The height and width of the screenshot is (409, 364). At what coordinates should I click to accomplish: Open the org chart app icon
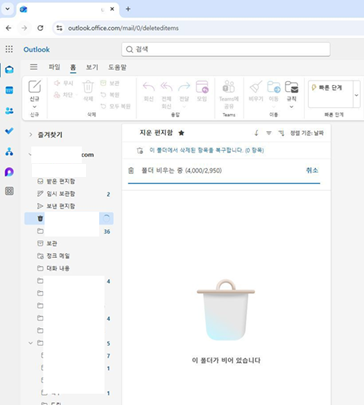9,152
